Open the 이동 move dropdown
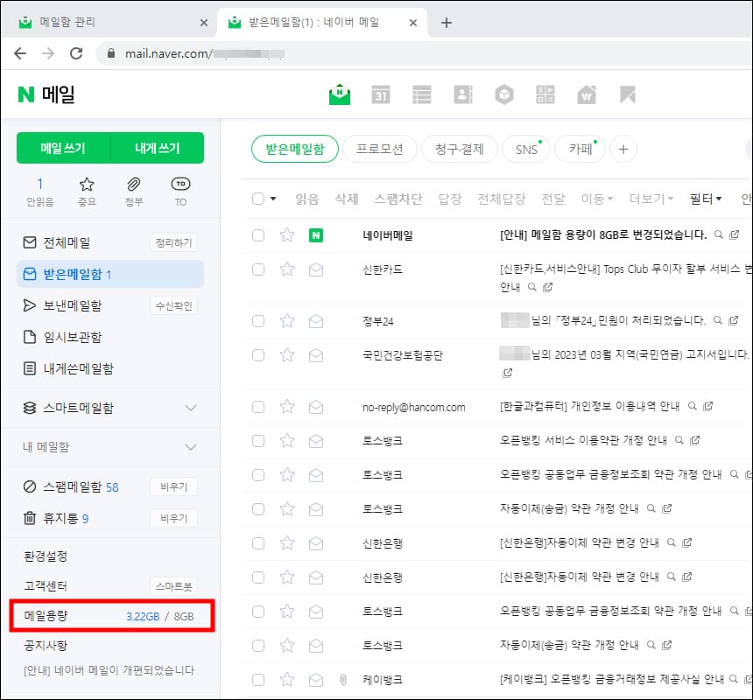 click(x=596, y=199)
